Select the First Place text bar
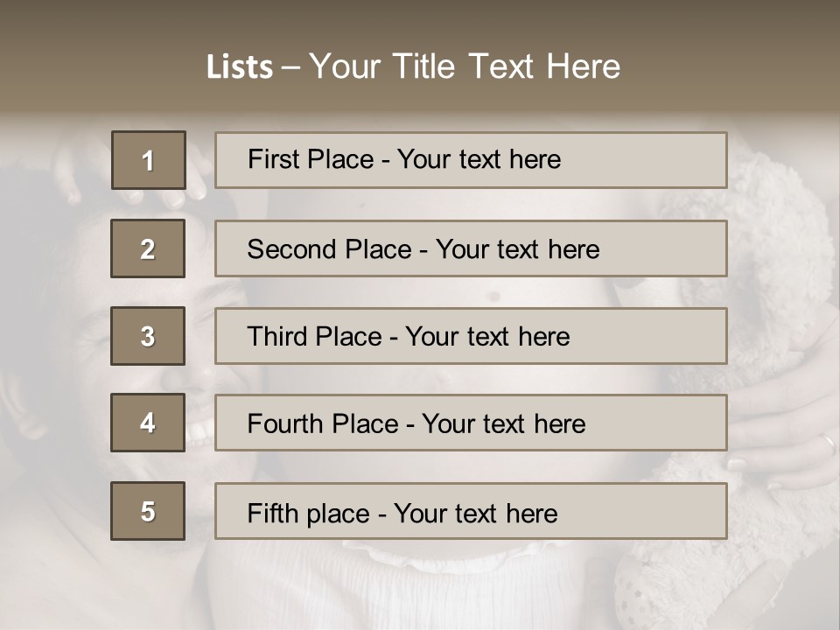This screenshot has height=630, width=840. 471,160
